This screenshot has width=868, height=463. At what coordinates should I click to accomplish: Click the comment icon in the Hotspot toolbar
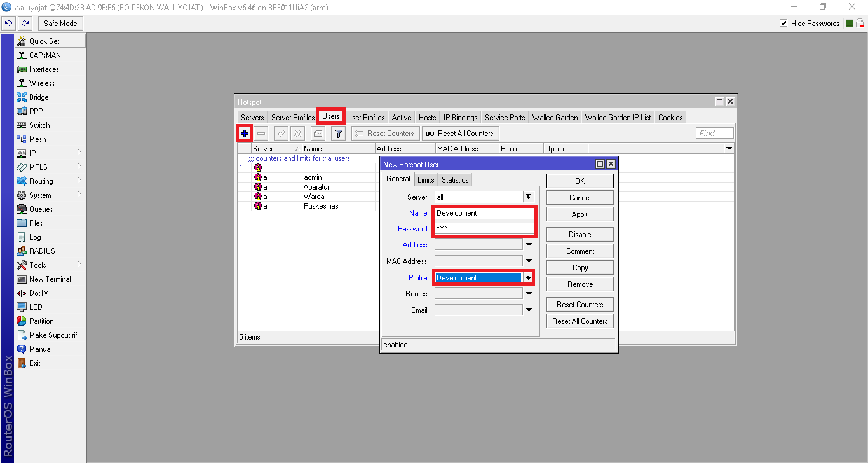(x=317, y=133)
